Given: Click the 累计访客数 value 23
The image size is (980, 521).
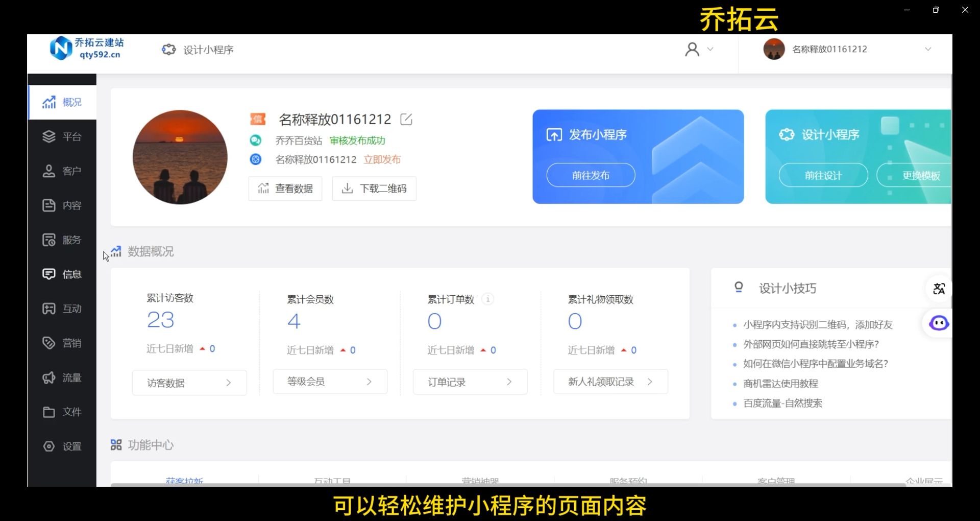Looking at the screenshot, I should point(161,320).
